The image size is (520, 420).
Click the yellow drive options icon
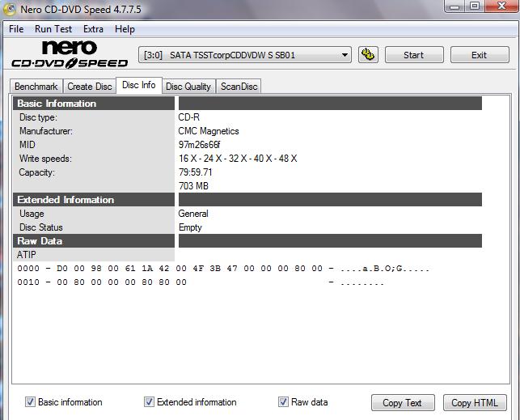click(368, 55)
